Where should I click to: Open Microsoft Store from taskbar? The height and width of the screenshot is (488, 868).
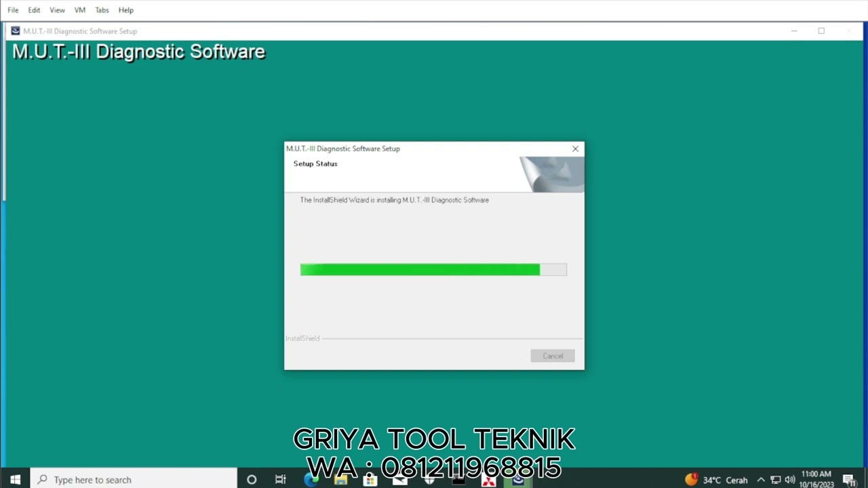pos(370,480)
